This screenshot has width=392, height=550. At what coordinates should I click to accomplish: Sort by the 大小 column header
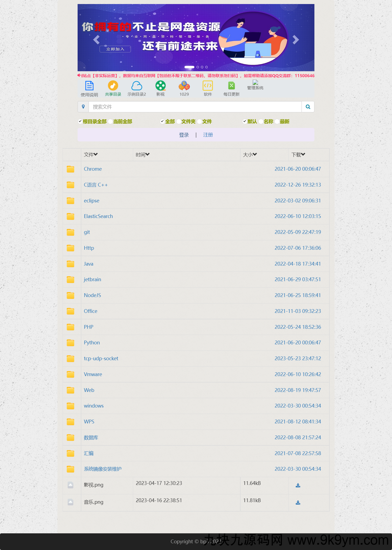(x=250, y=155)
